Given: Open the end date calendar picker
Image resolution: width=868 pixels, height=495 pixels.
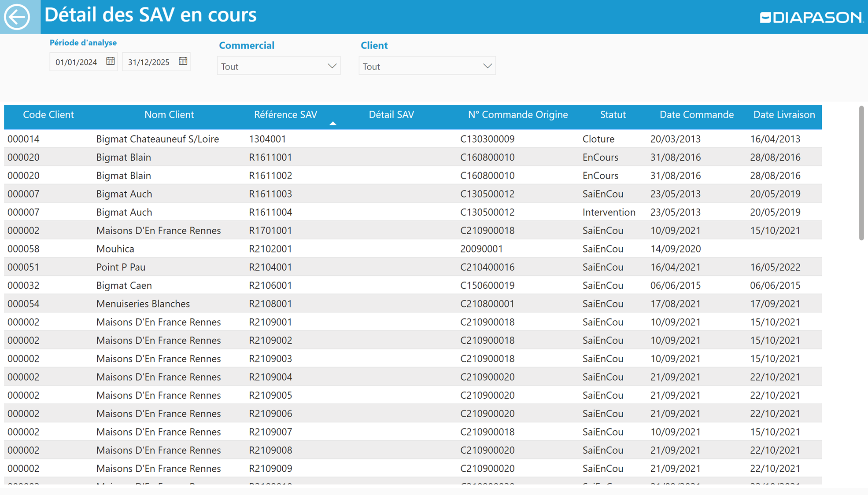Looking at the screenshot, I should (183, 61).
